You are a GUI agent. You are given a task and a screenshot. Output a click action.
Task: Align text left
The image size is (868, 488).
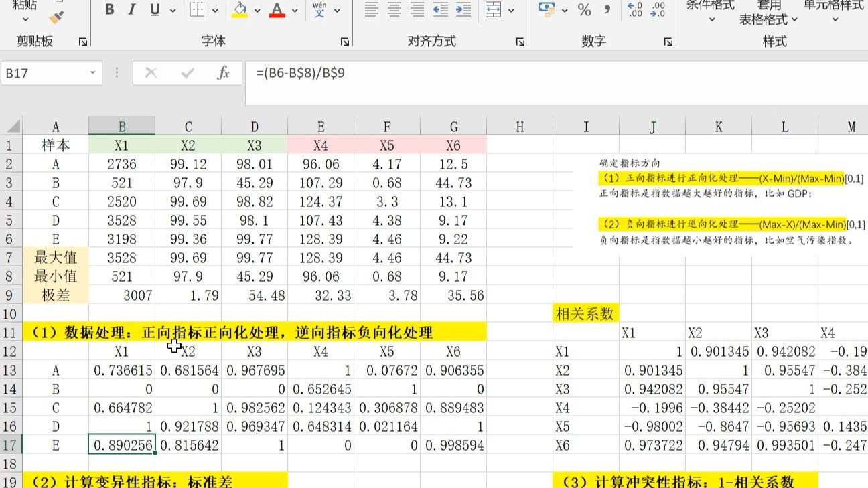[371, 10]
